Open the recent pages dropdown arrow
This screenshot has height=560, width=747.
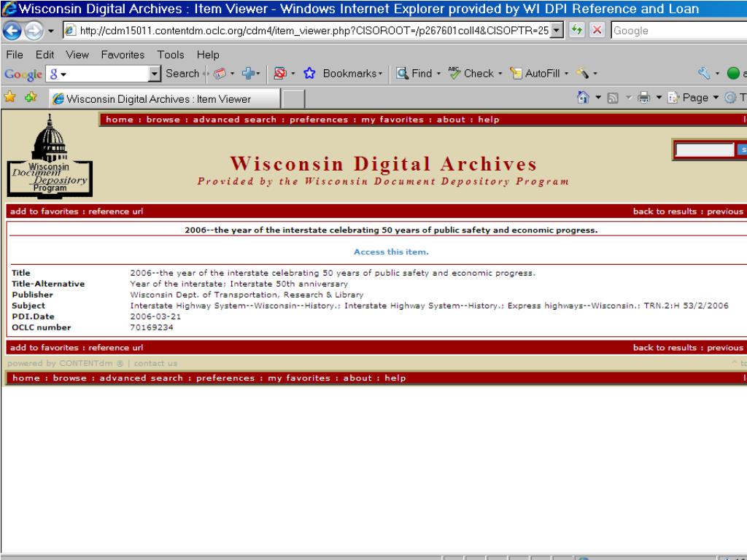[x=51, y=31]
